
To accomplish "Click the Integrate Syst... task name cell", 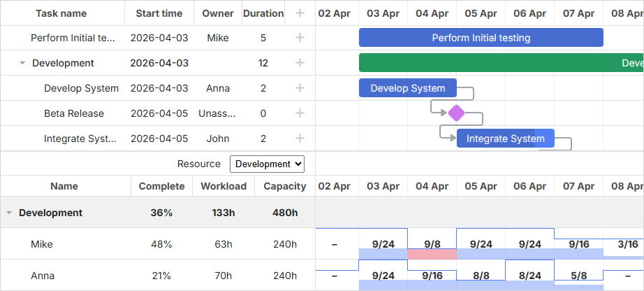I will (80, 139).
